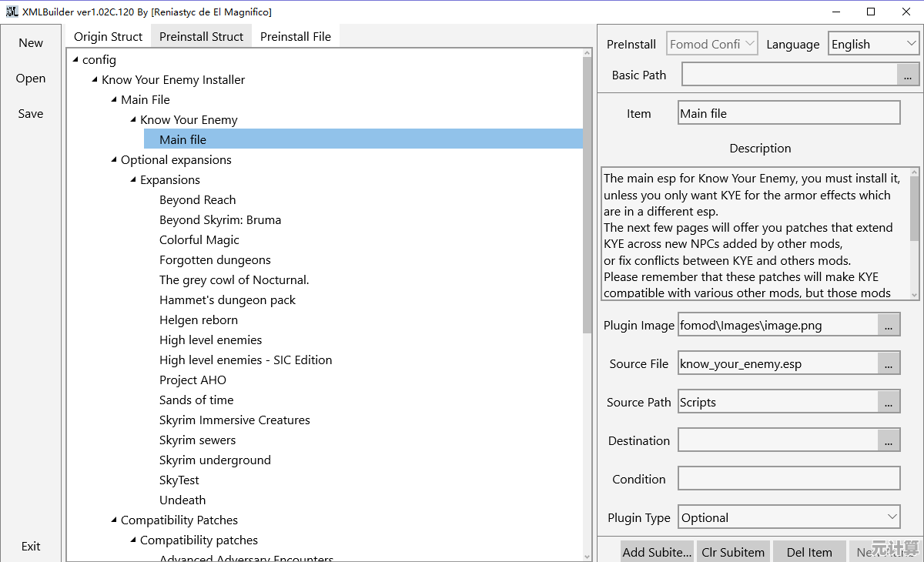Click the Save button
This screenshot has width=924, height=562.
point(31,114)
